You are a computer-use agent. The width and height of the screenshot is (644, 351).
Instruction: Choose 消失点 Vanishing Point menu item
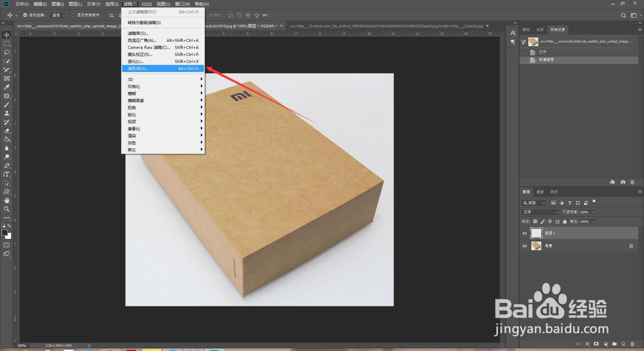point(163,68)
